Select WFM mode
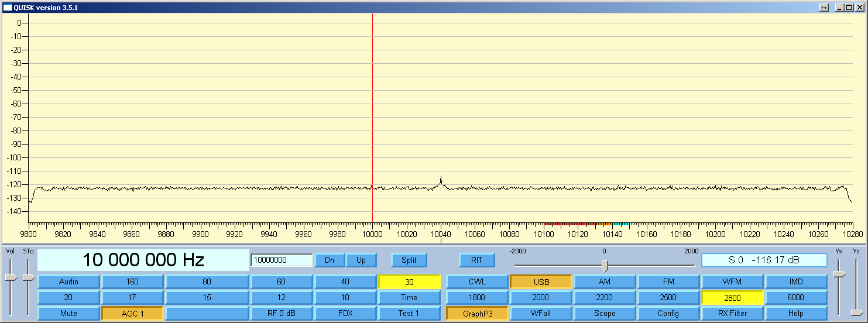 tap(732, 281)
